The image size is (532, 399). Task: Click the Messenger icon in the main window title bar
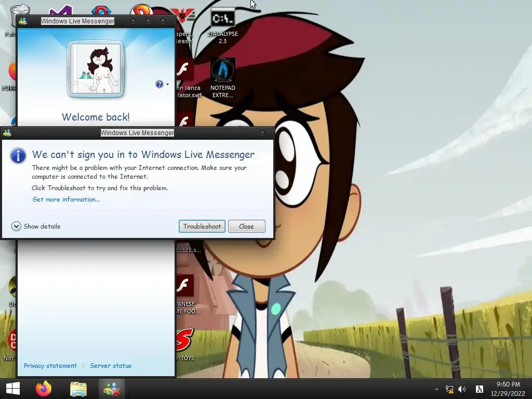click(23, 21)
